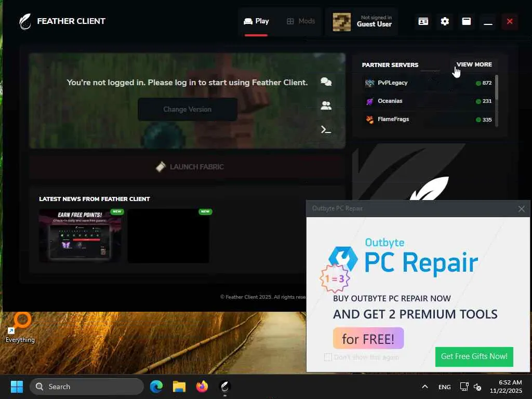
Task: Open the chat bubbles icon
Action: (326, 82)
